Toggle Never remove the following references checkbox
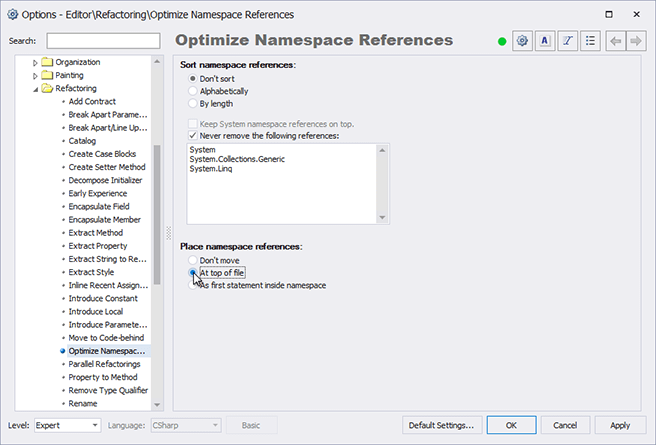The height and width of the screenshot is (445, 656). click(x=194, y=135)
